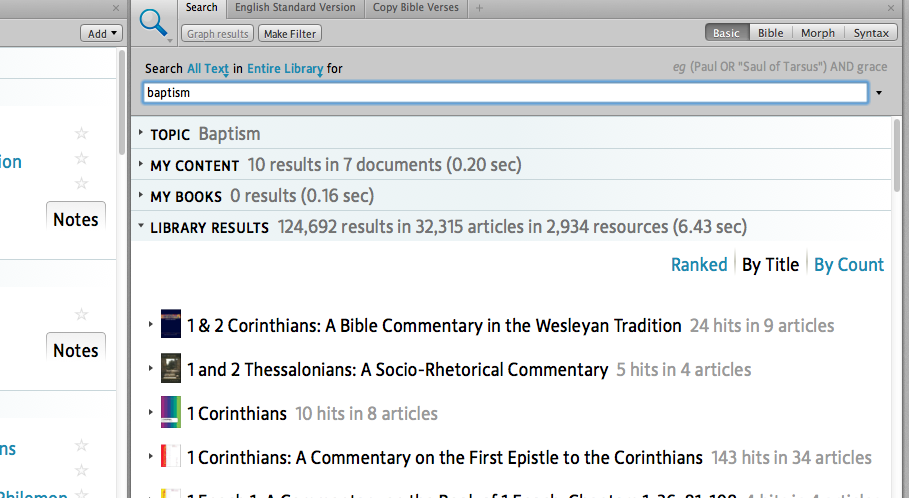Image resolution: width=909 pixels, height=498 pixels.
Task: Star the topmost item in the left panel
Action: (82, 134)
